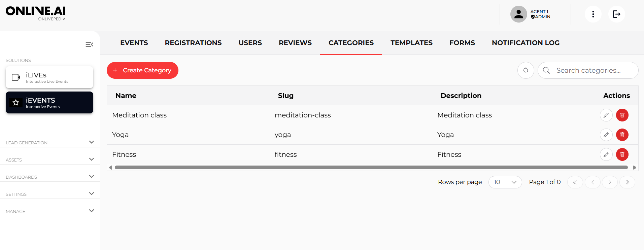Expand the Dashboards sidebar section
This screenshot has width=644, height=250.
(91, 176)
